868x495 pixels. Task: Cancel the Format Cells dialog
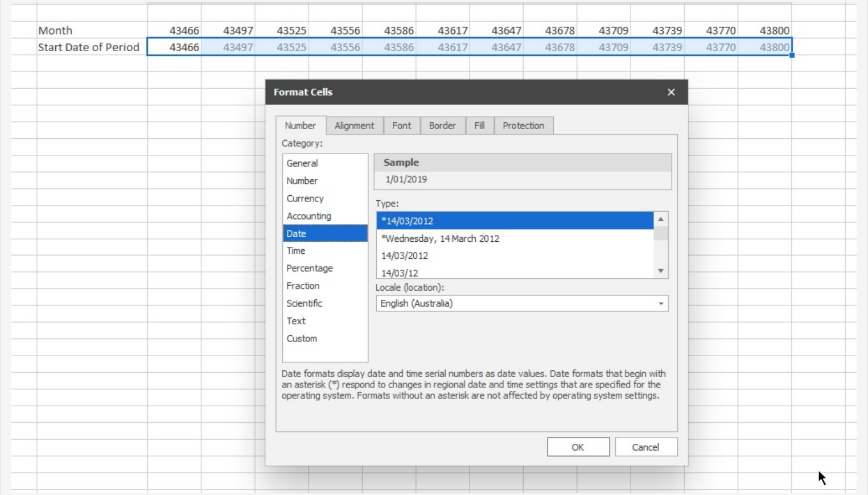tap(646, 447)
